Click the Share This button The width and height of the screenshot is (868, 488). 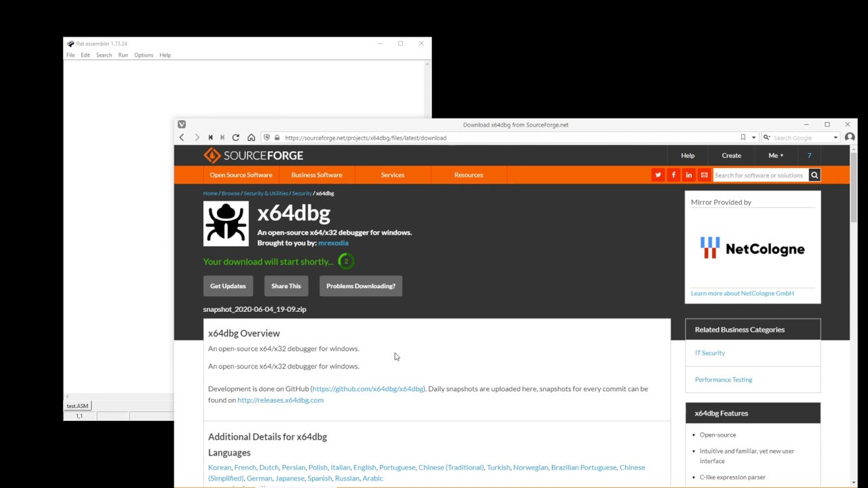[x=286, y=286]
